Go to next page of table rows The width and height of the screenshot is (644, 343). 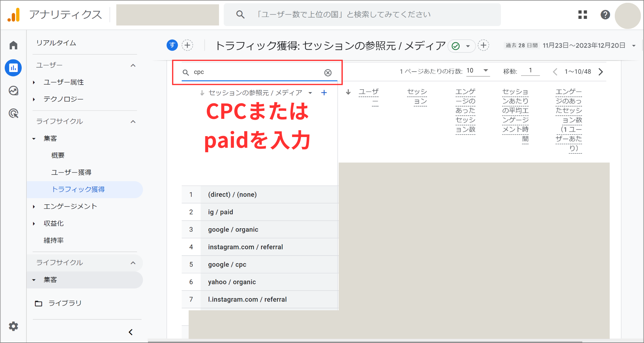601,72
